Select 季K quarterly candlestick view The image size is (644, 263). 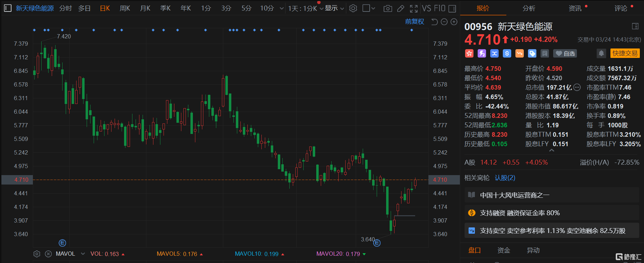tap(165, 8)
